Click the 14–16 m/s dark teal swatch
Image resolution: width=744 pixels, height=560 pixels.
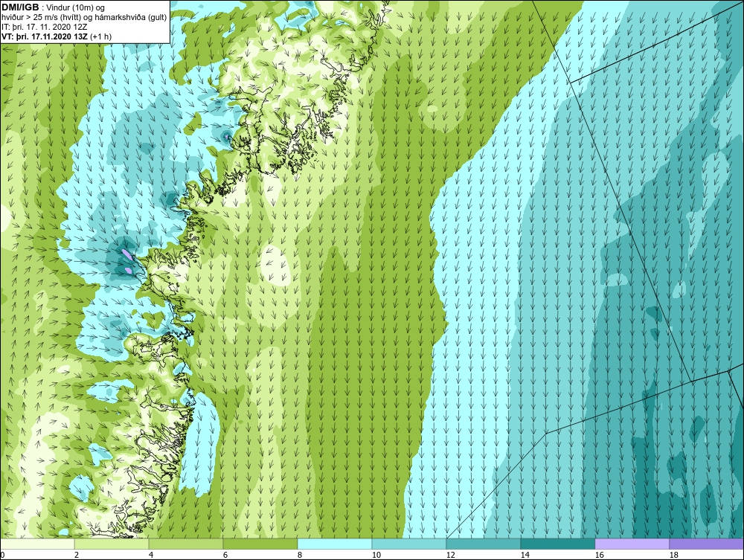point(558,544)
